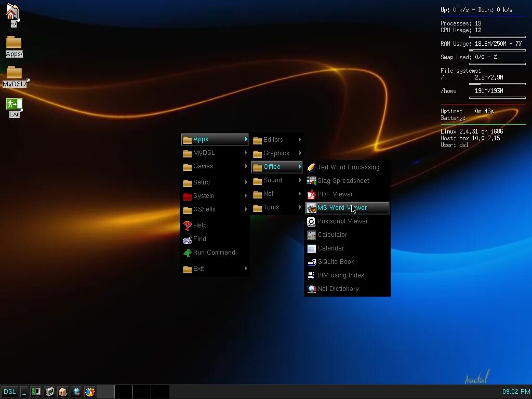
Task: Switch to the third workspace in pager
Action: (142, 392)
